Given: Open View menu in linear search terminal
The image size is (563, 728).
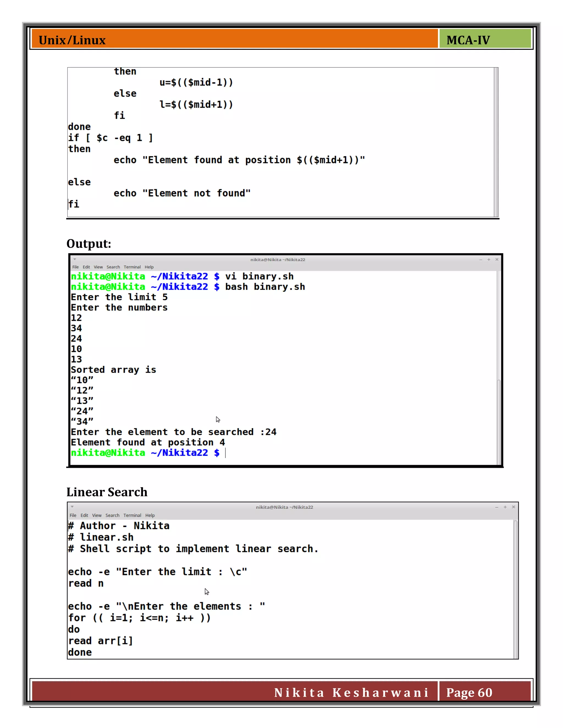Looking at the screenshot, I should point(97,515).
